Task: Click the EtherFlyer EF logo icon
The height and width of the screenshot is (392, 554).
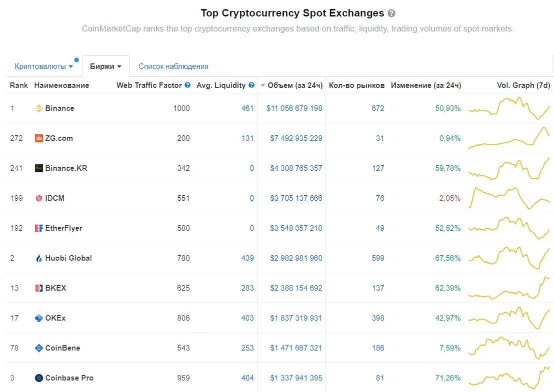Action: point(39,228)
